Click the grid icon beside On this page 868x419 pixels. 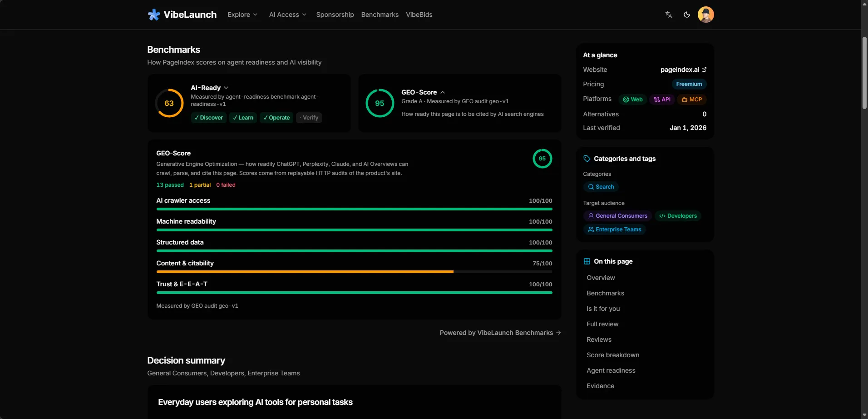click(587, 261)
